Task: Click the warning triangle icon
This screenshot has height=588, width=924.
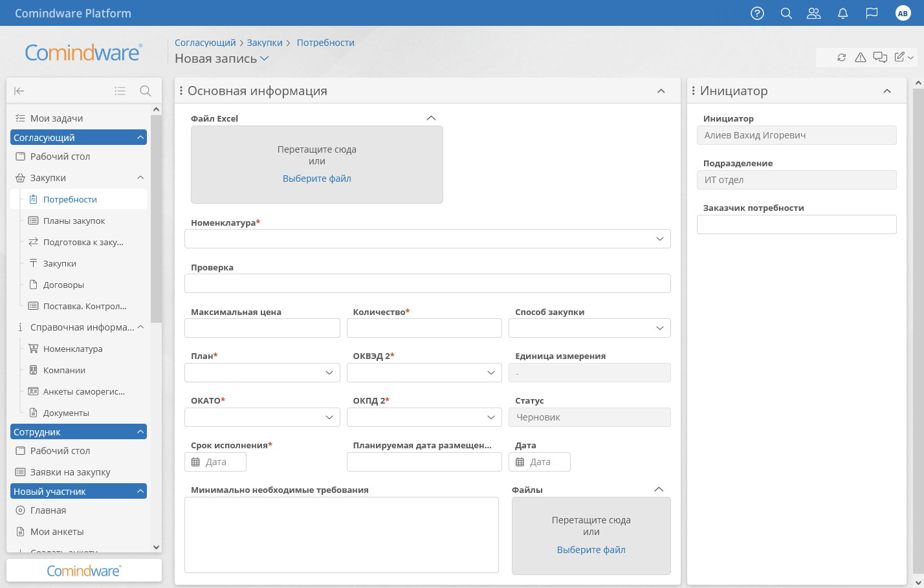Action: tap(860, 57)
